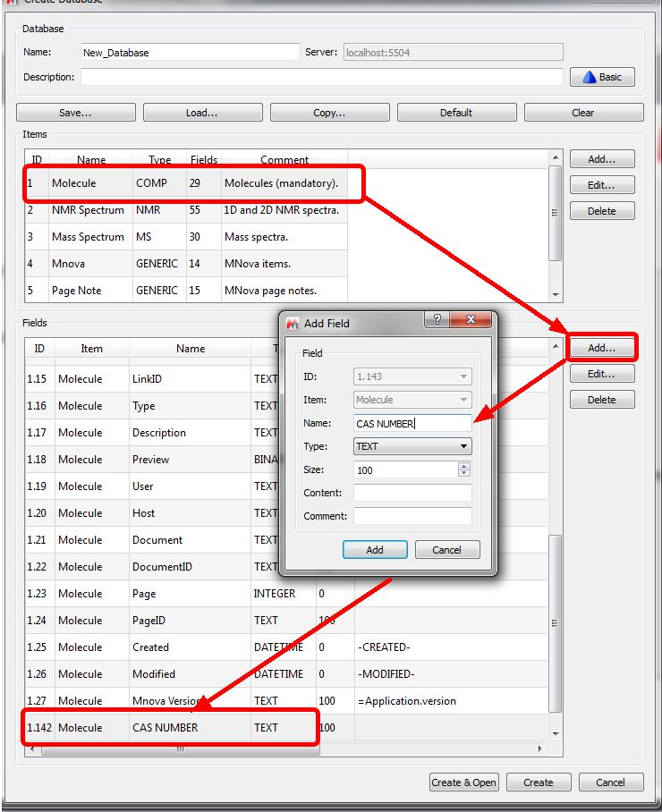The height and width of the screenshot is (812, 662).
Task: Click Add... in the Fields section
Action: coord(602,348)
